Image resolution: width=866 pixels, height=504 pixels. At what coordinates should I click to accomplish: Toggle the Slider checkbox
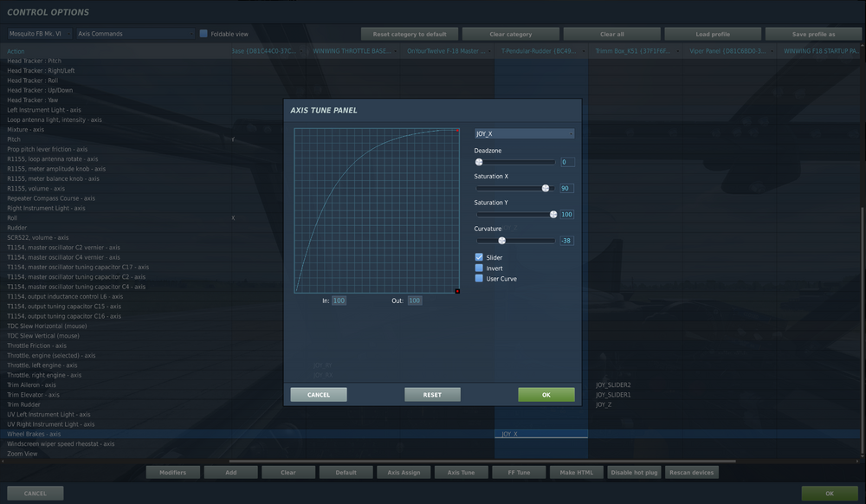click(x=479, y=257)
